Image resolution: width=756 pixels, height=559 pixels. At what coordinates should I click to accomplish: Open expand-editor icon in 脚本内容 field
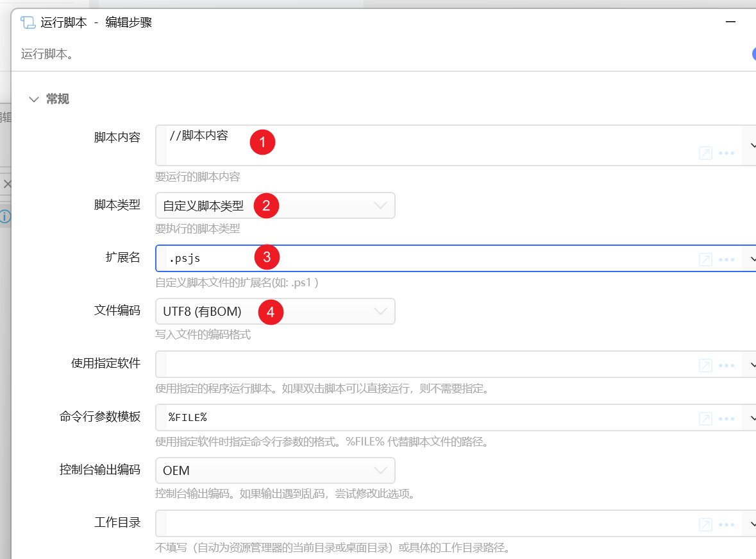point(705,153)
